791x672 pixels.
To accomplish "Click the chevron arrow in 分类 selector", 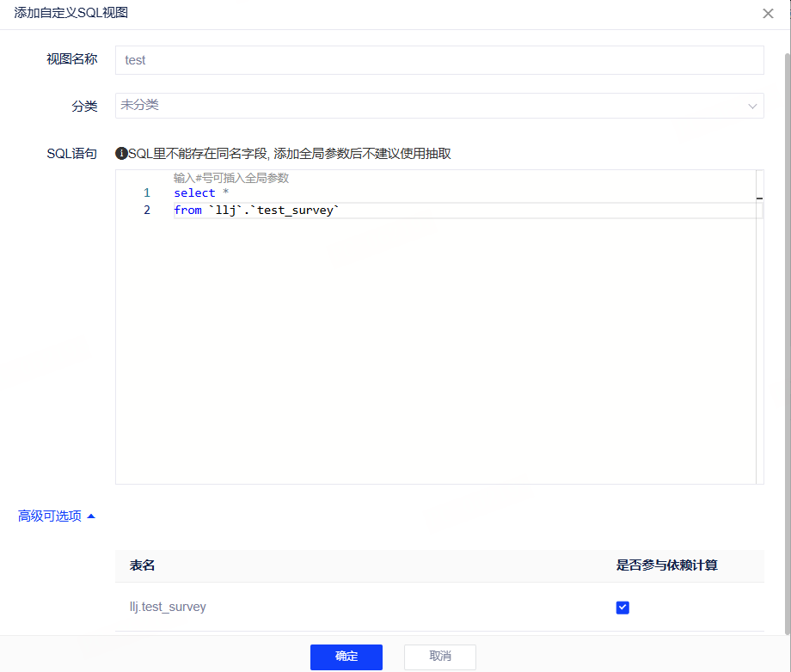I will pyautogui.click(x=752, y=107).
